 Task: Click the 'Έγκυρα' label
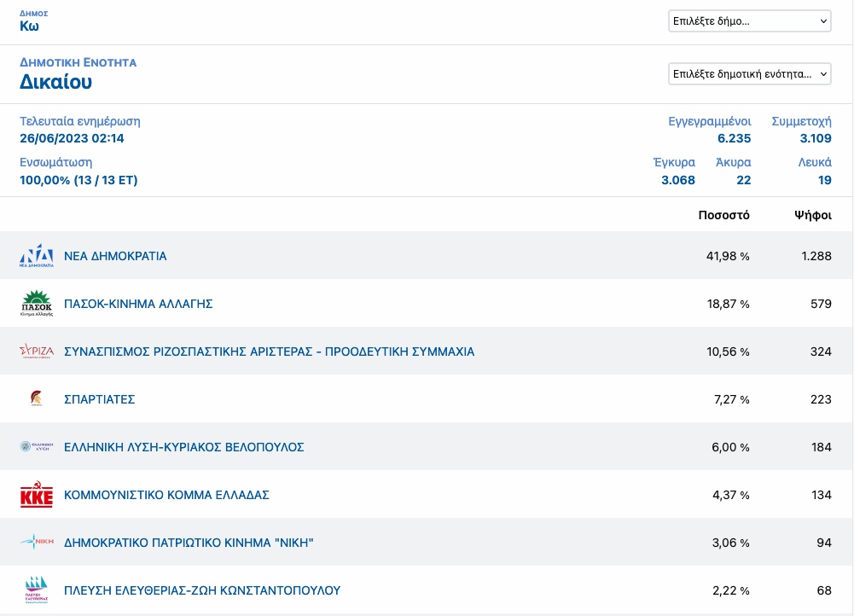tap(674, 162)
